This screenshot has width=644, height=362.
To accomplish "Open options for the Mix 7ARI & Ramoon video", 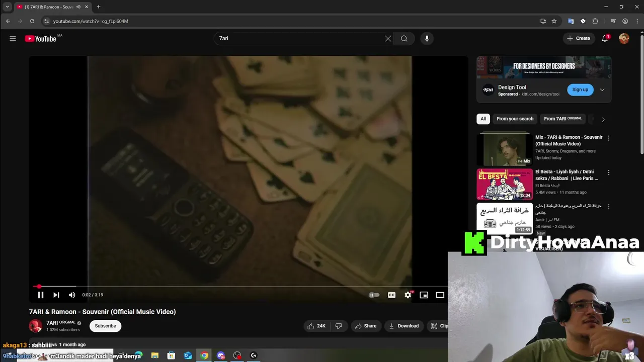I will pos(609,138).
